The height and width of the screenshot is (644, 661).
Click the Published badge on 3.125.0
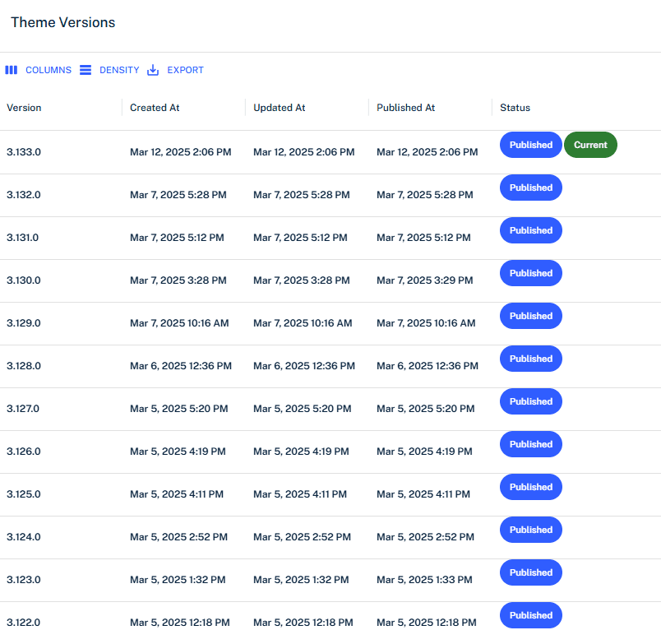click(x=530, y=487)
